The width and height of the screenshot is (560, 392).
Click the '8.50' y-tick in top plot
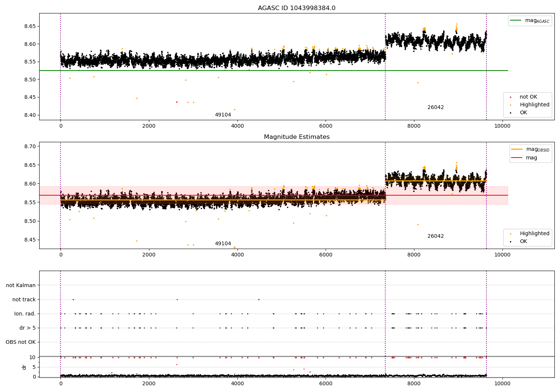coord(30,80)
